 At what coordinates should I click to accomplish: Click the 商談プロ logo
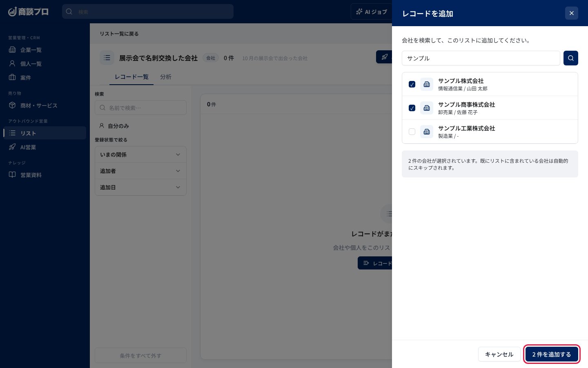pyautogui.click(x=28, y=11)
